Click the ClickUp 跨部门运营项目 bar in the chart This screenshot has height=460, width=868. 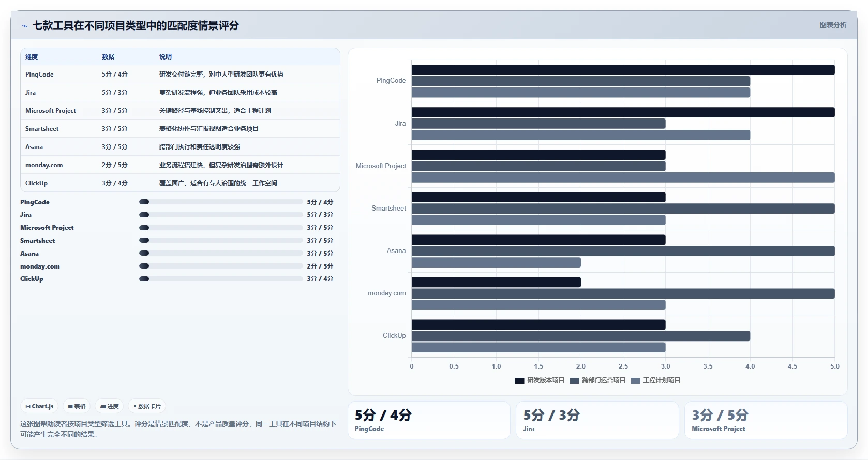(x=581, y=336)
